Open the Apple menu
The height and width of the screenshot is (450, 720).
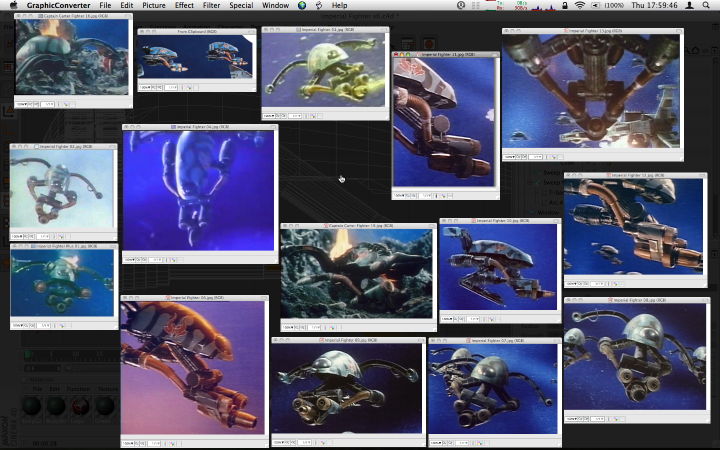13,5
